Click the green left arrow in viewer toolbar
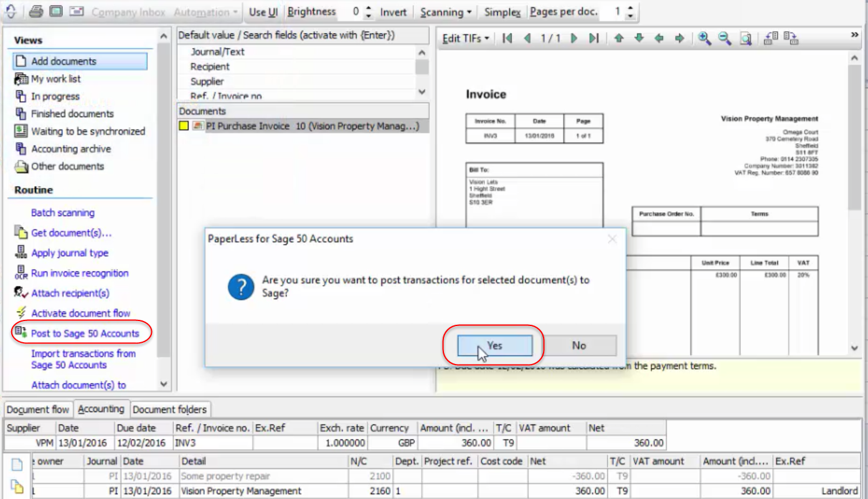 click(x=659, y=38)
